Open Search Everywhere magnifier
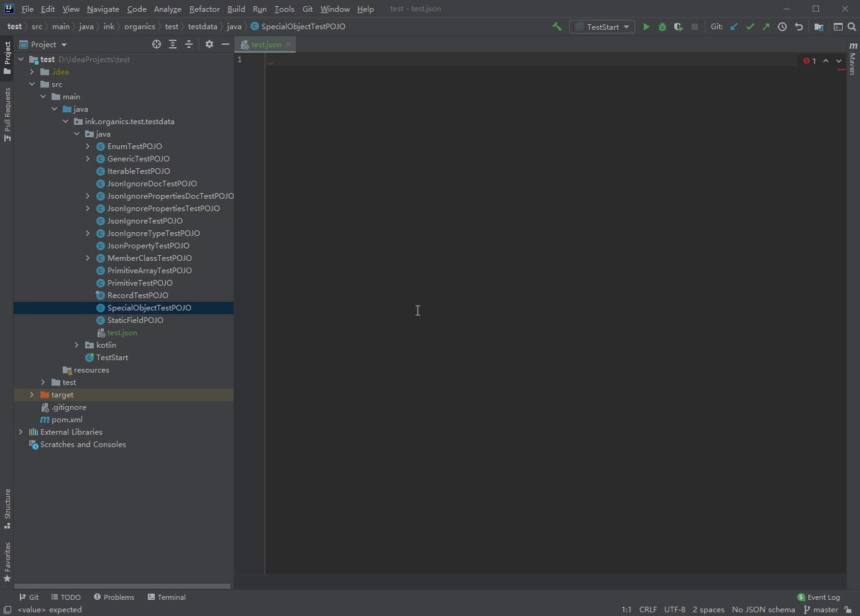 852,27
